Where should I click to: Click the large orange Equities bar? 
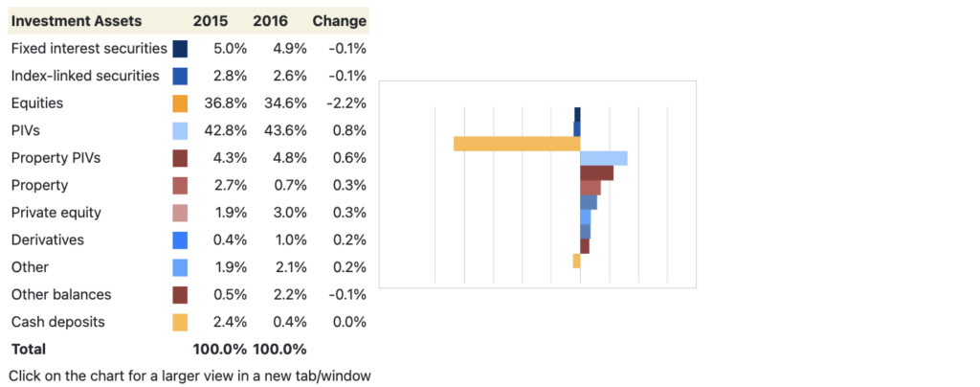tap(517, 144)
